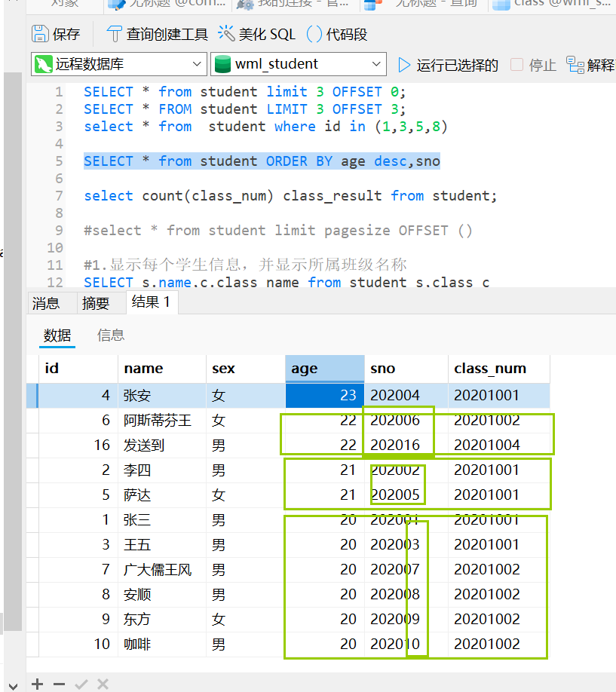The width and height of the screenshot is (616, 692).
Task: Click the name cell 发送到
Action: [162, 445]
